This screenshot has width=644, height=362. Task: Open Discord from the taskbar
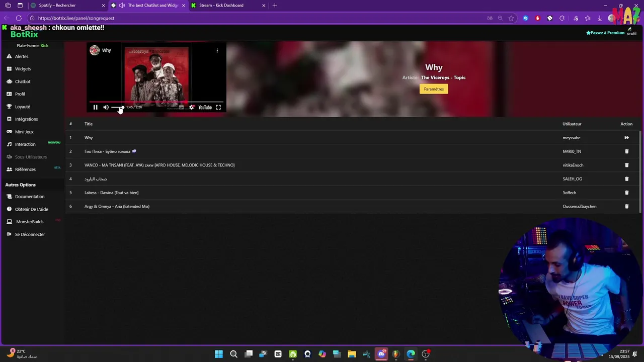tap(381, 354)
